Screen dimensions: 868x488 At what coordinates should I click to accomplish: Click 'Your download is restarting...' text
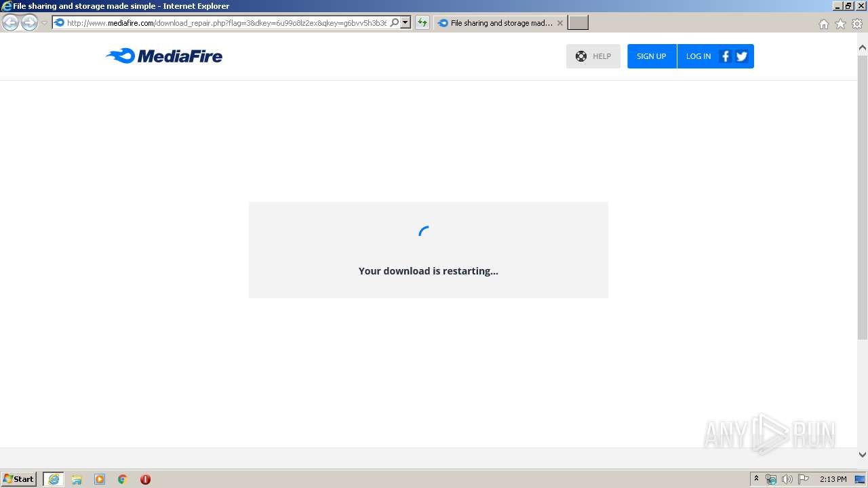point(429,271)
